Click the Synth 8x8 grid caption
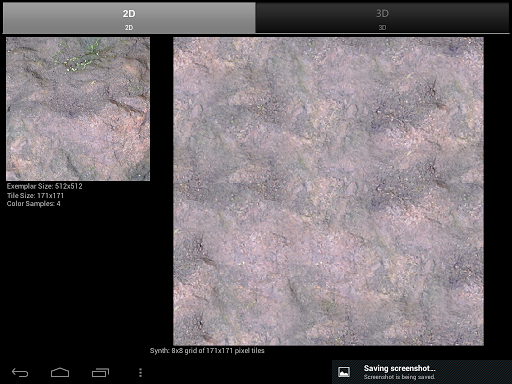 tap(207, 351)
